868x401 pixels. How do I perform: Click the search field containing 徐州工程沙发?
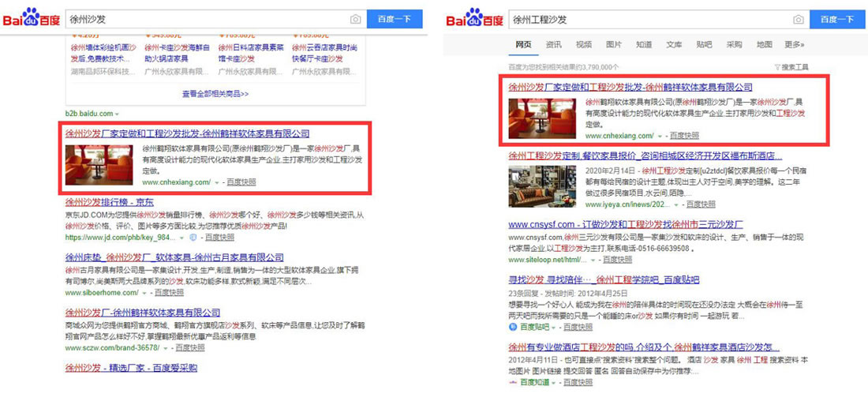click(x=650, y=20)
